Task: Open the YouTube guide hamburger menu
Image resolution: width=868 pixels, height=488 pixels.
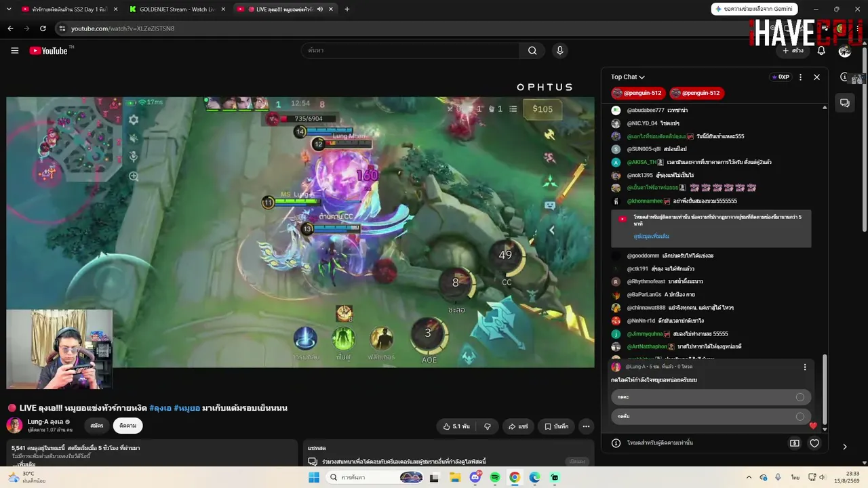Action: click(x=14, y=51)
